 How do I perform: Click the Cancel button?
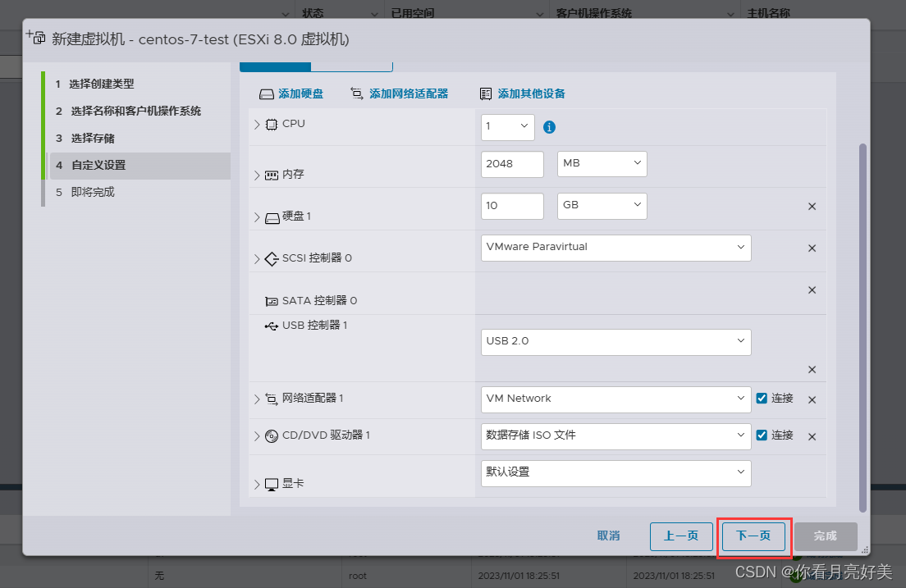tap(608, 536)
